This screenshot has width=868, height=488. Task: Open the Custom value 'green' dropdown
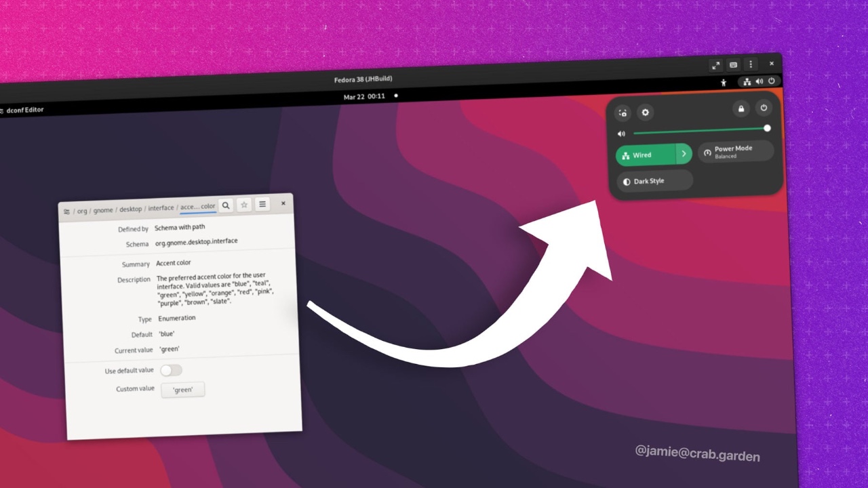pos(182,390)
